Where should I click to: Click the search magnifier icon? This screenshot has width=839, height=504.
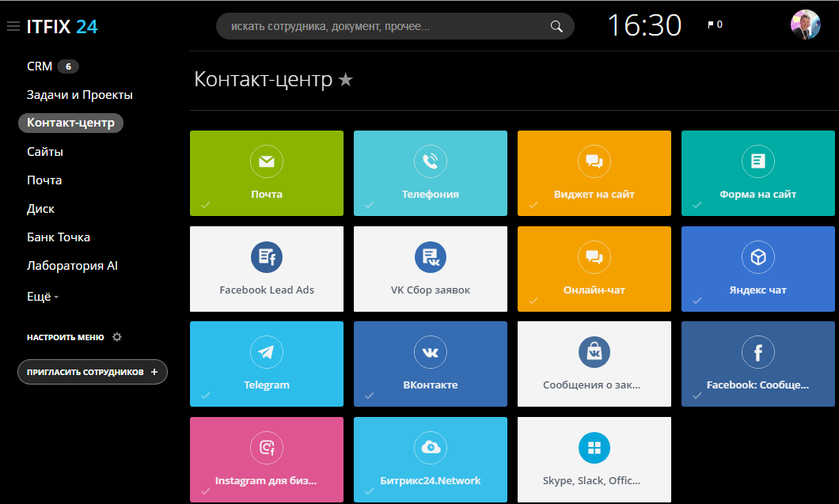coord(556,26)
